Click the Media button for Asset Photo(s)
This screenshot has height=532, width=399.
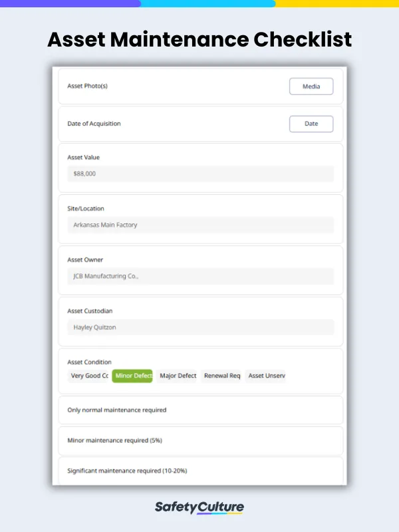click(311, 86)
